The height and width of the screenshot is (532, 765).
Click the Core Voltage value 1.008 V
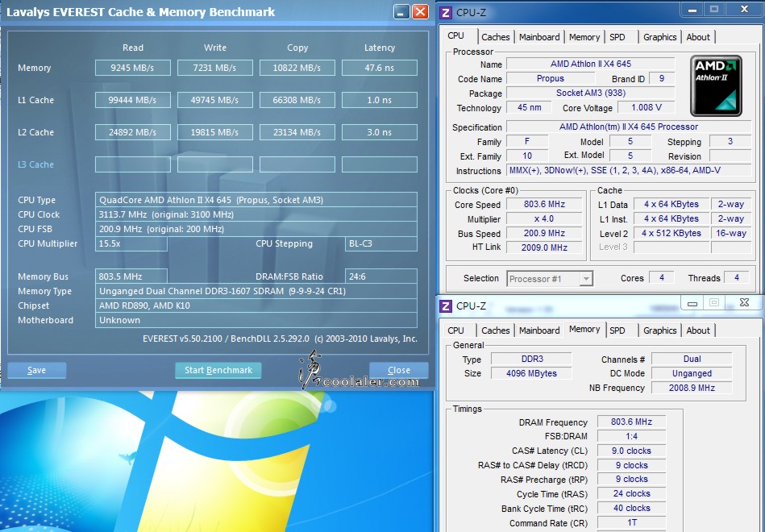647,107
